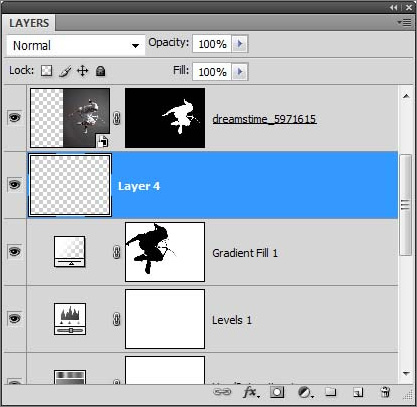Image resolution: width=417 pixels, height=407 pixels.
Task: Add a layer mask
Action: (x=277, y=392)
